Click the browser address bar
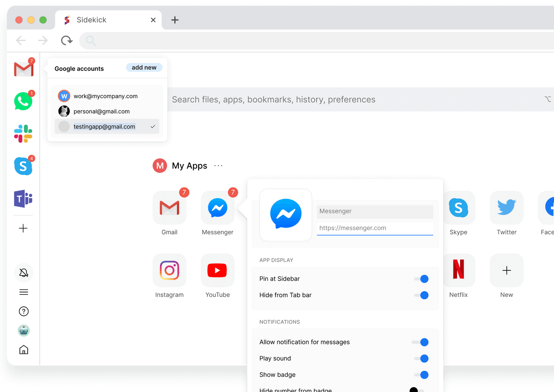 pyautogui.click(x=316, y=41)
